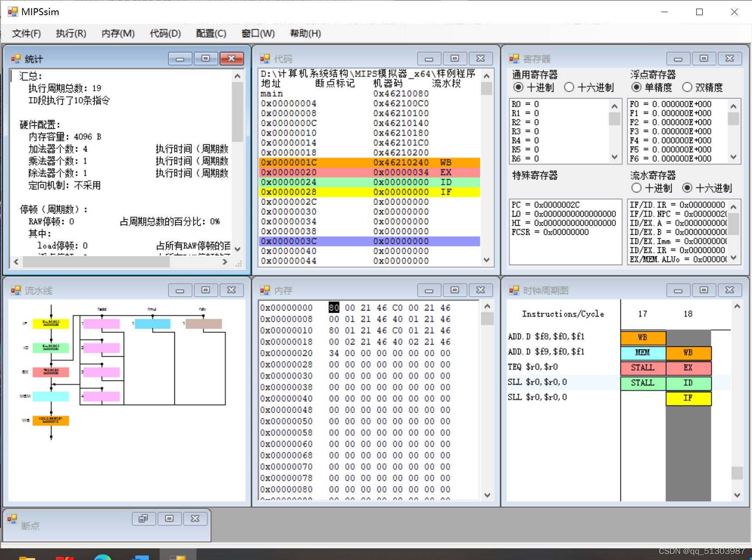This screenshot has width=752, height=560.
Task: Open the 帮助(H) menu
Action: [x=305, y=33]
